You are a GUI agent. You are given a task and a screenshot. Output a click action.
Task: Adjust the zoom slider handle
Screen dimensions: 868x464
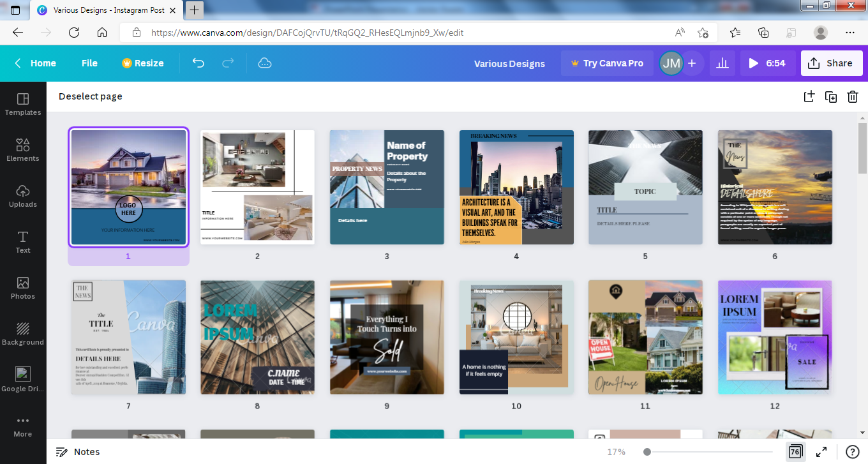click(647, 452)
